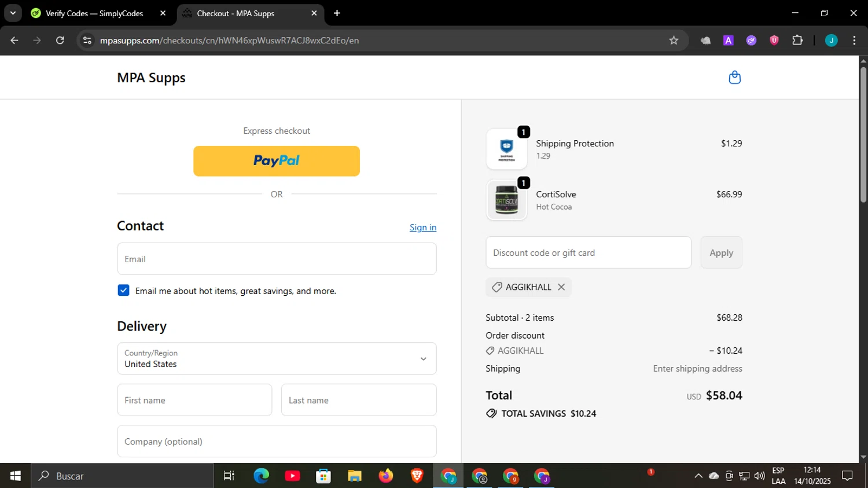Click the Discount code or gift card field

click(589, 252)
